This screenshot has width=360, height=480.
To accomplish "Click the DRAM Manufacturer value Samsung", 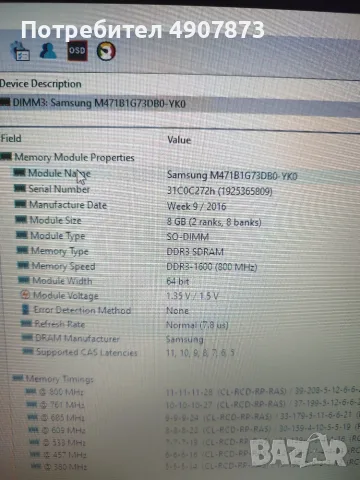I will 185,339.
